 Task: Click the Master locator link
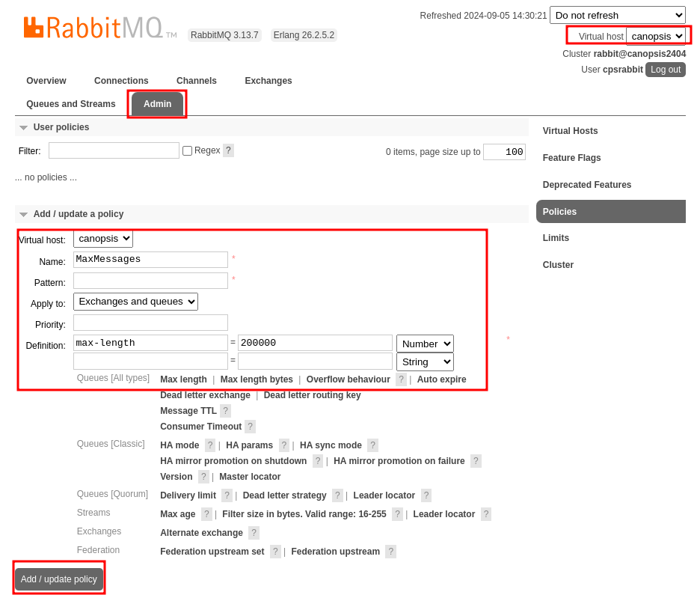[x=250, y=476]
